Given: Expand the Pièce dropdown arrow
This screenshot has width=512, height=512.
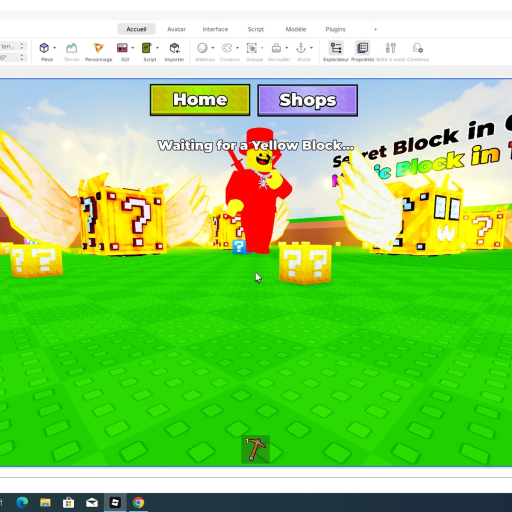Looking at the screenshot, I should tap(54, 48).
